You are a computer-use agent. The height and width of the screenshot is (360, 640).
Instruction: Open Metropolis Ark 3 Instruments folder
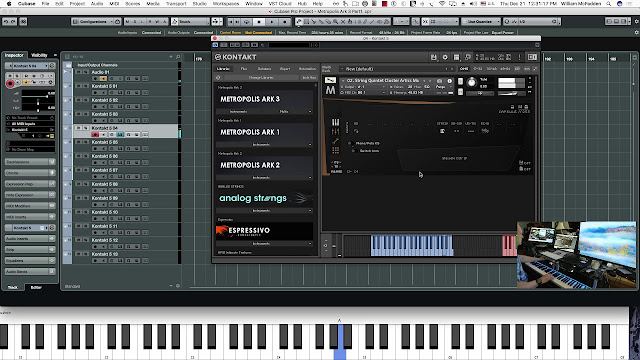point(239,111)
